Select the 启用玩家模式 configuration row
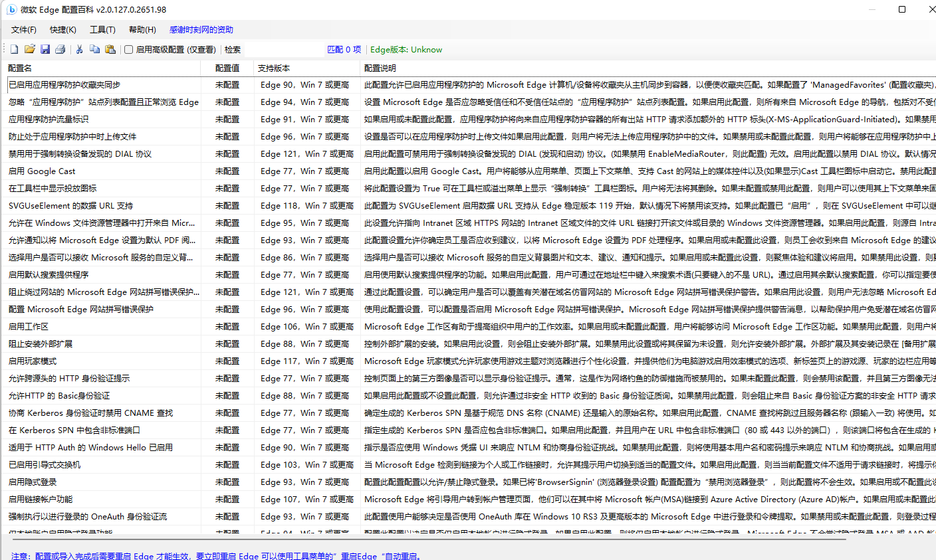Viewport: 936px width, 560px height. click(x=100, y=361)
